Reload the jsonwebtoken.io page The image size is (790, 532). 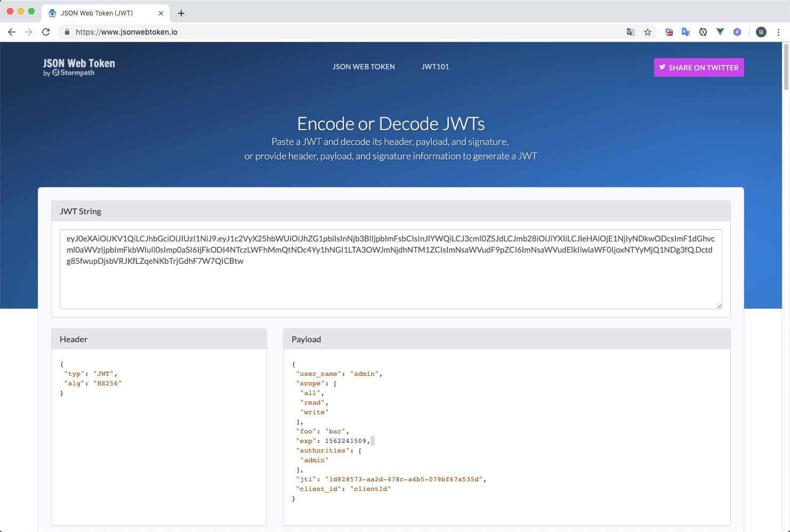pos(46,32)
